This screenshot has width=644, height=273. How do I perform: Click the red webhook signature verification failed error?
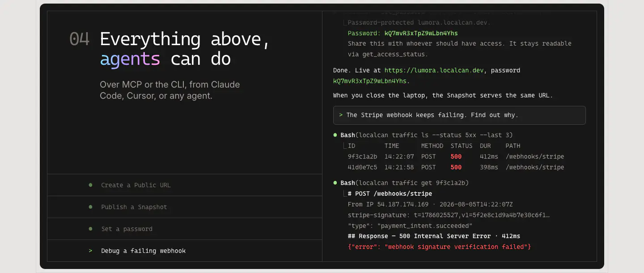point(439,247)
